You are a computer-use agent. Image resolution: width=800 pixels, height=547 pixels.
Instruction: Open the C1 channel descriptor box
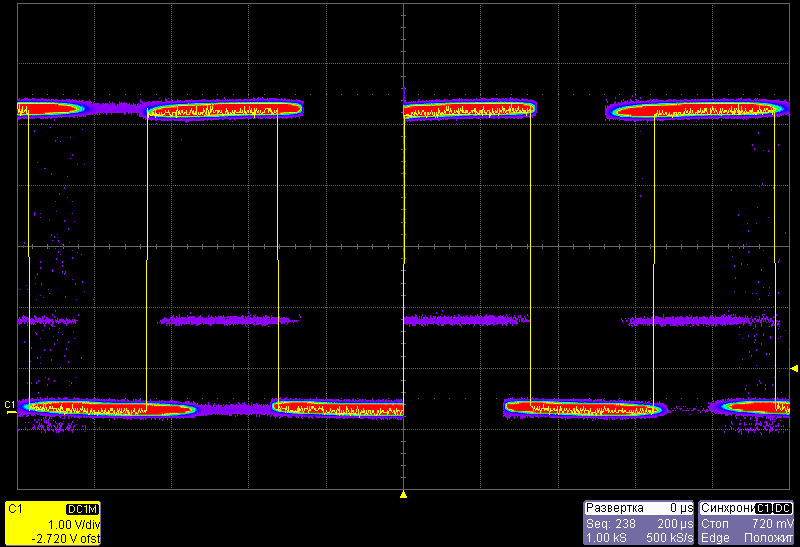pyautogui.click(x=52, y=523)
